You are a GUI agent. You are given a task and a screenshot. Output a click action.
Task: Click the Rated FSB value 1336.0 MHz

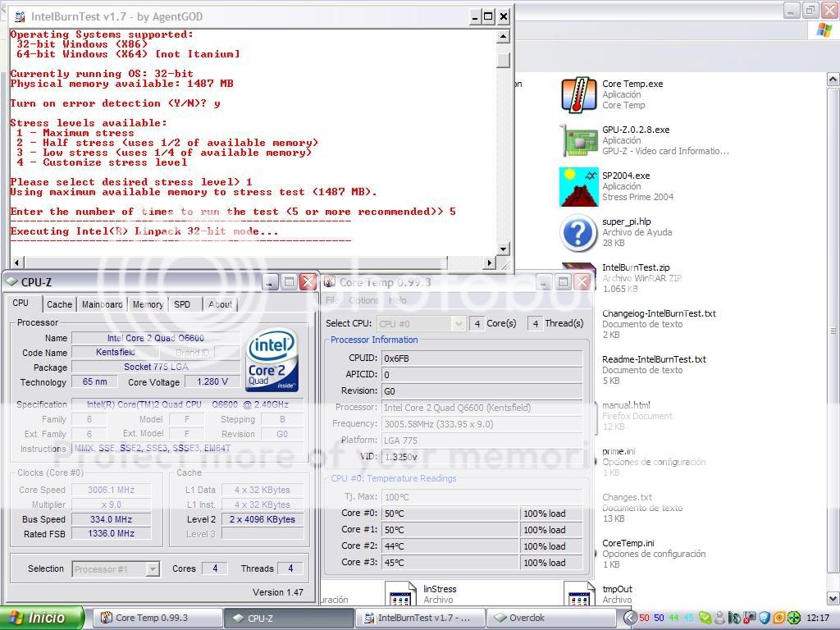pyautogui.click(x=112, y=533)
